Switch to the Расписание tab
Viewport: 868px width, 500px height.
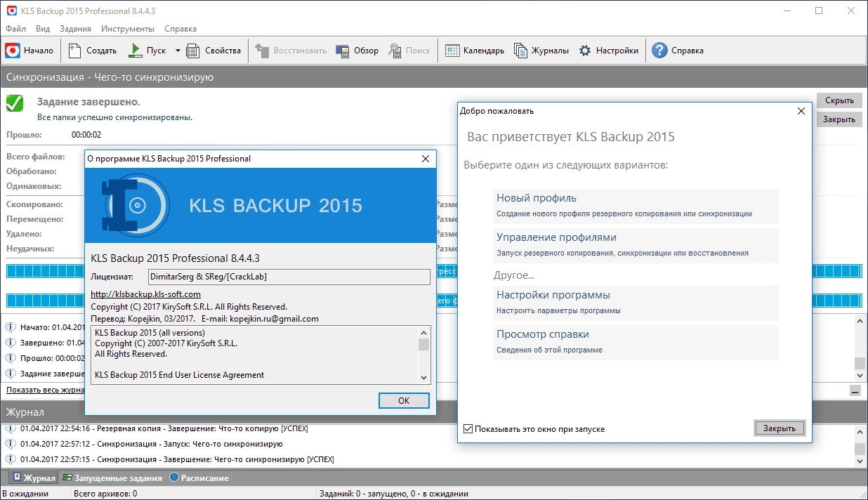pyautogui.click(x=199, y=478)
